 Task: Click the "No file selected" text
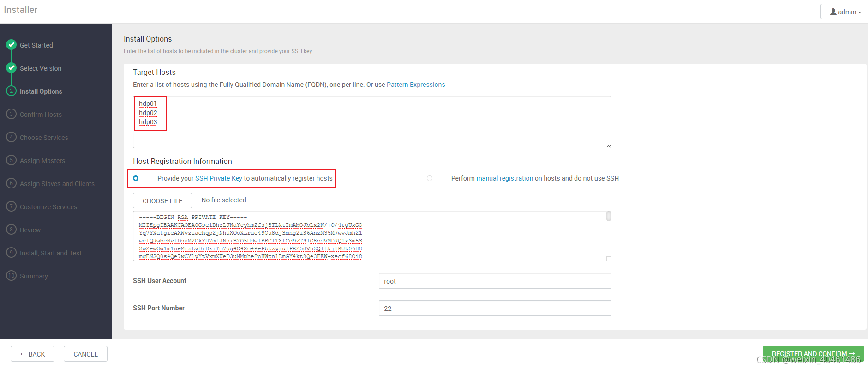point(224,200)
